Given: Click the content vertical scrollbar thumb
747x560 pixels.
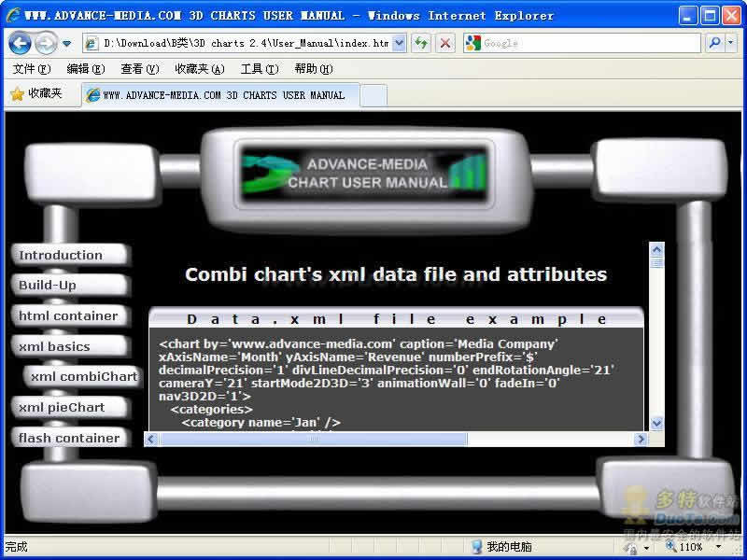Looking at the screenshot, I should click(x=656, y=263).
